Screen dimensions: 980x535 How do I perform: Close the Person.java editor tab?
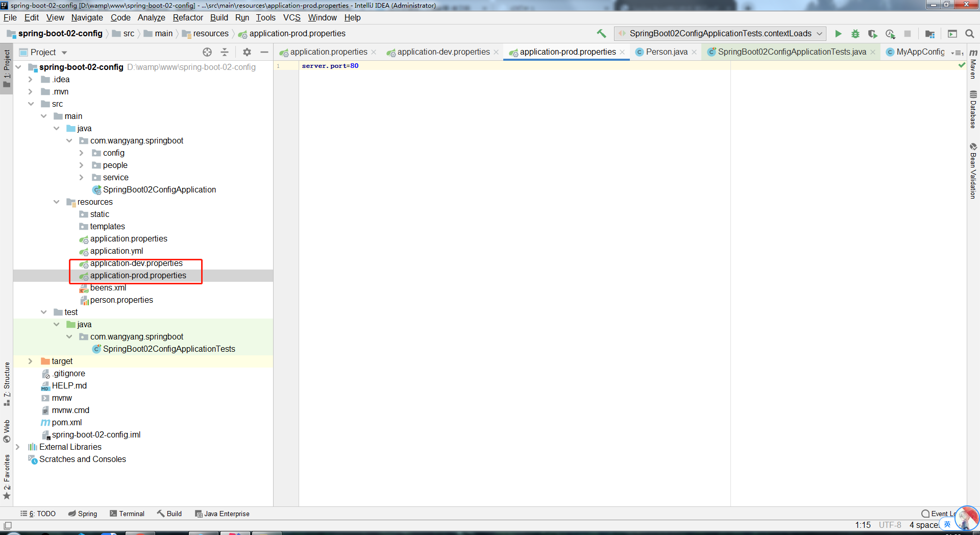pyautogui.click(x=694, y=52)
